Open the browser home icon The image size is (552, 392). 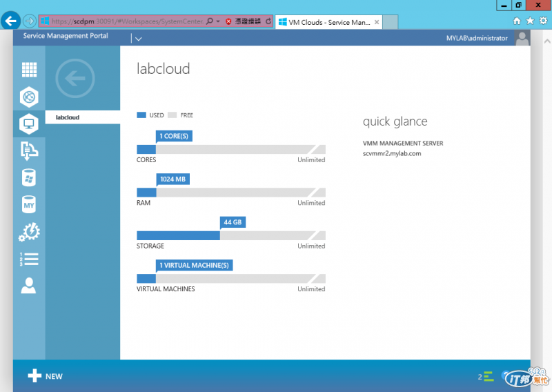tap(517, 21)
